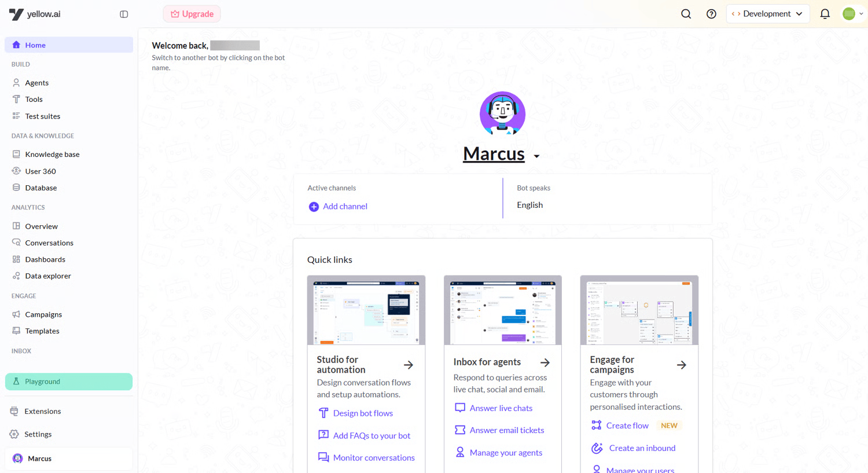This screenshot has width=868, height=473.
Task: Open the Playground button
Action: coord(69,382)
